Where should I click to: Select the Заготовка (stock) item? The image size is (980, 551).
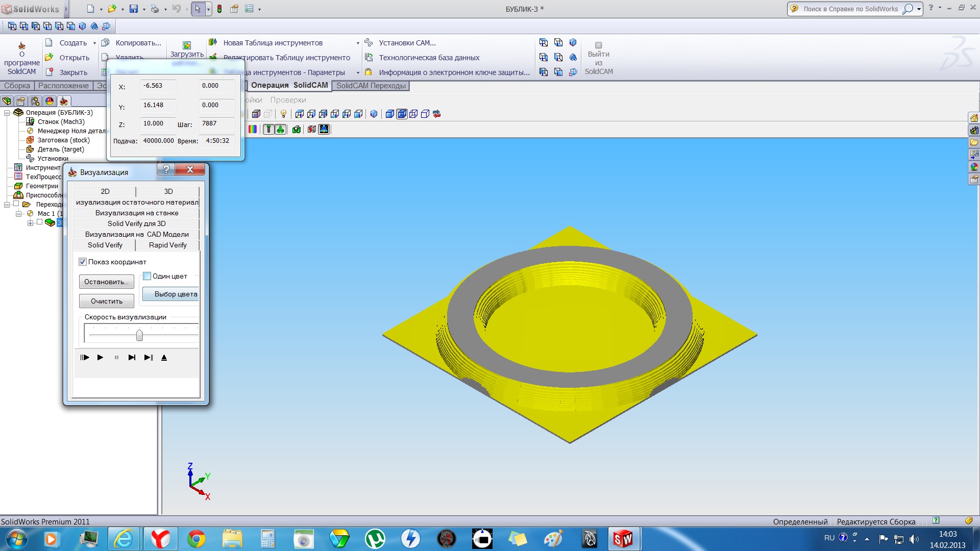pos(63,140)
